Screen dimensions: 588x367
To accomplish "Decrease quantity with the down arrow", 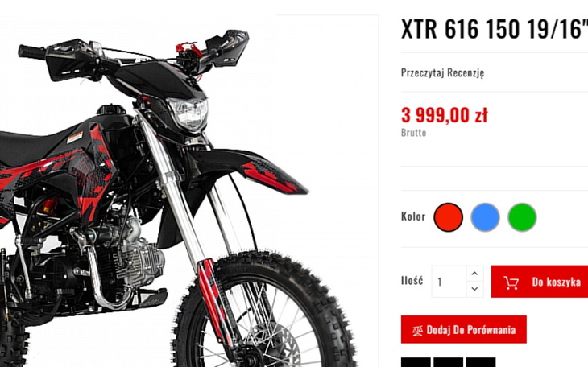I will pos(474,289).
